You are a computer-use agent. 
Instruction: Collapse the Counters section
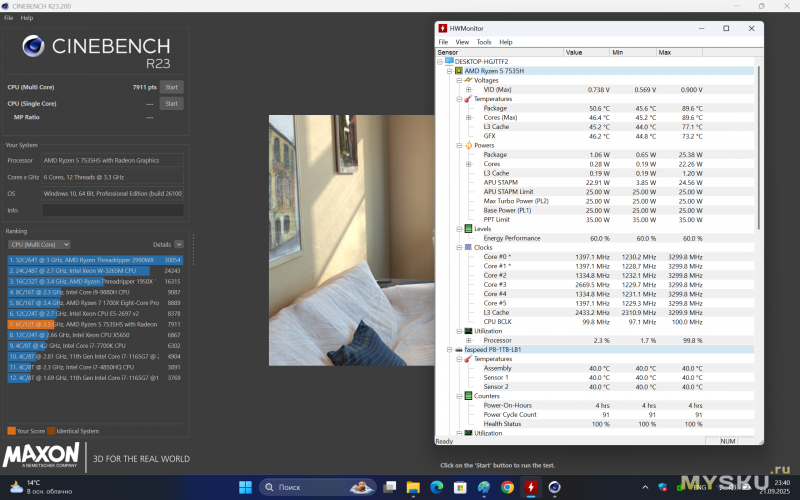(459, 396)
